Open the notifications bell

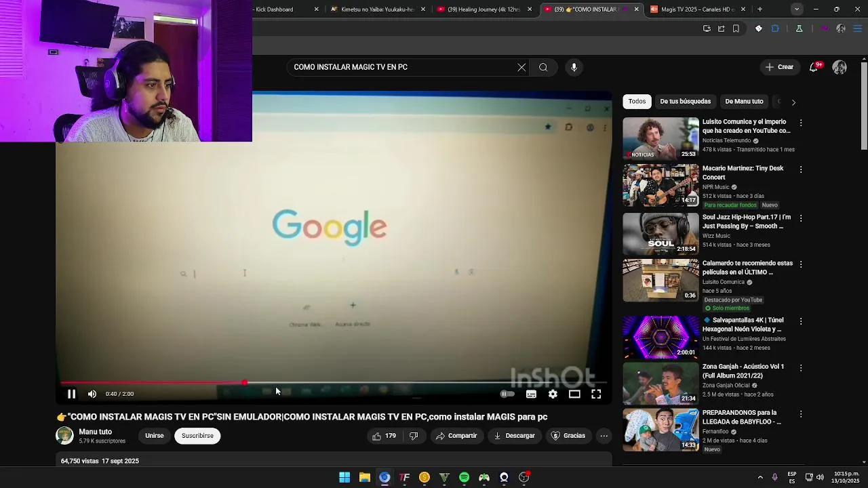pos(814,67)
